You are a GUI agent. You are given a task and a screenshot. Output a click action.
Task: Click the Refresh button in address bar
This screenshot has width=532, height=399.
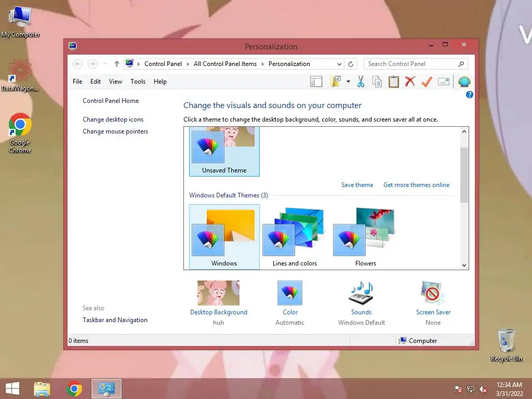351,64
